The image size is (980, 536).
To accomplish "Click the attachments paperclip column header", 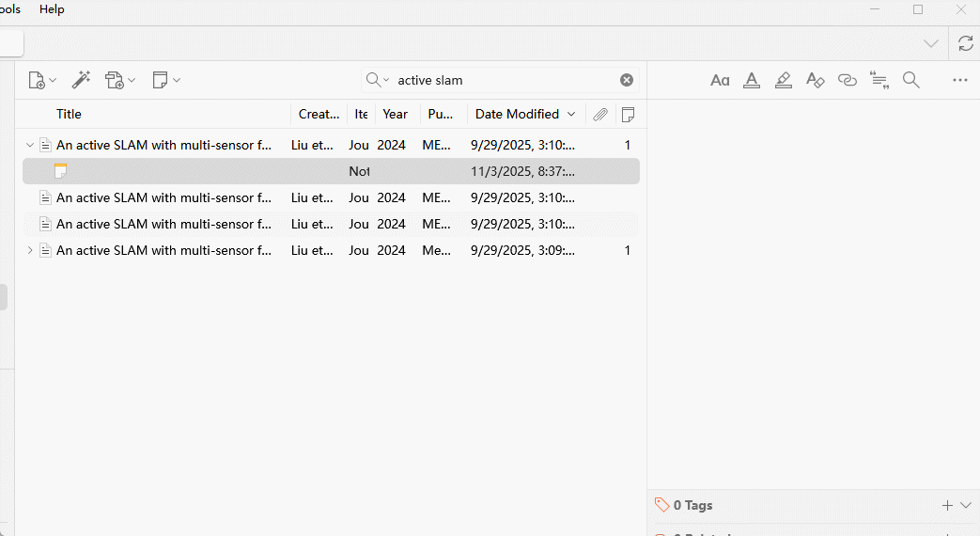I will tap(600, 115).
